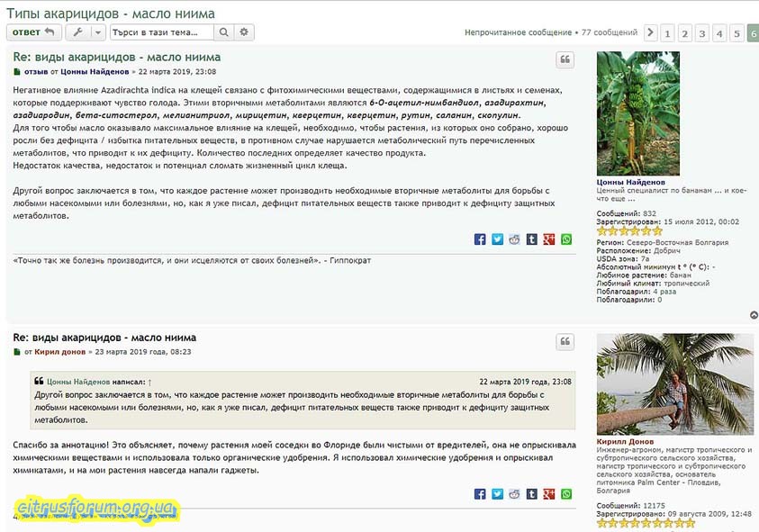759x532 pixels.
Task: Open the topic tools wrench dropdown
Action: (86, 32)
